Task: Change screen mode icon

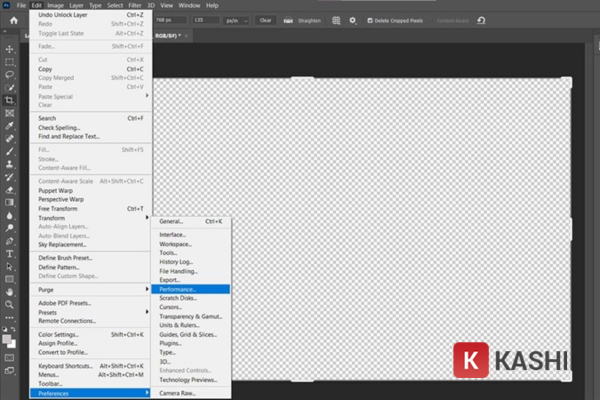Action: [10, 371]
